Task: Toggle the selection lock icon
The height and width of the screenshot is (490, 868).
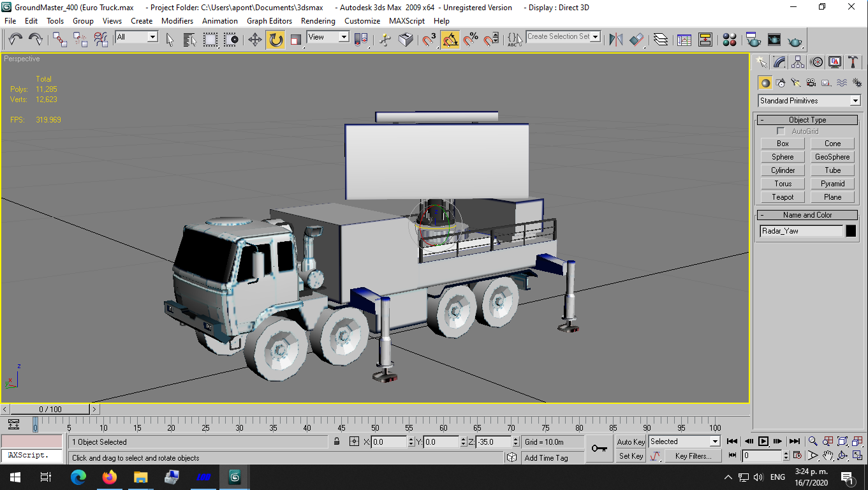Action: 337,442
